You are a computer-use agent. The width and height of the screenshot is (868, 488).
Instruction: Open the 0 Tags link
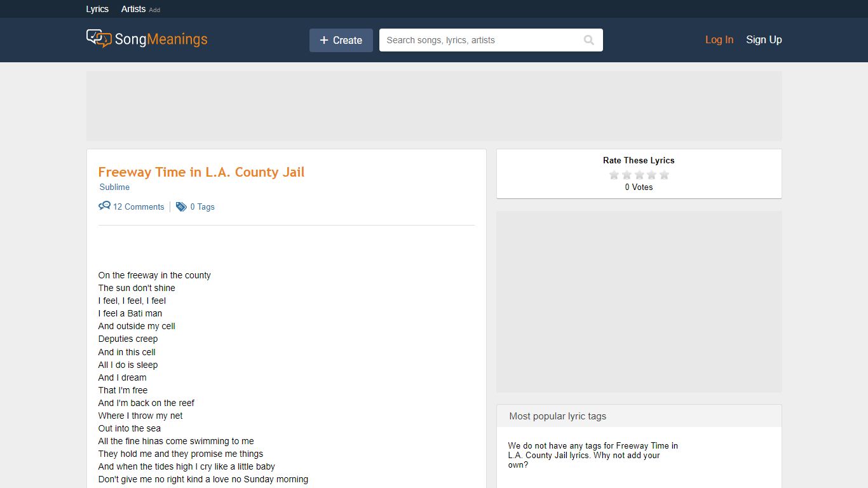[203, 207]
